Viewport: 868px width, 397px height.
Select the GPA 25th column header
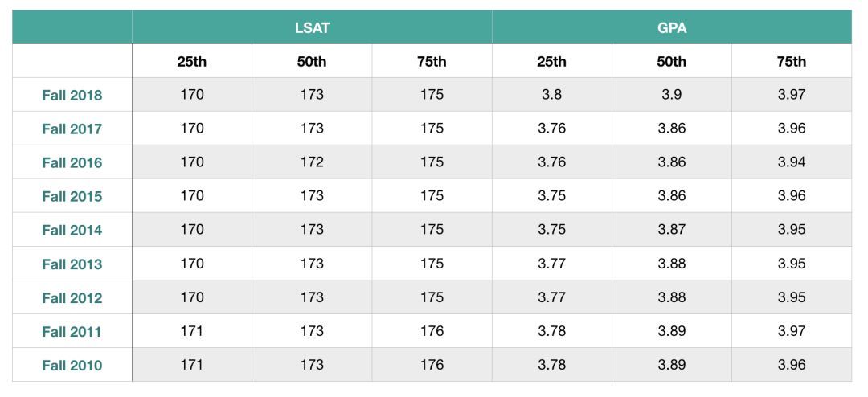[x=551, y=61]
